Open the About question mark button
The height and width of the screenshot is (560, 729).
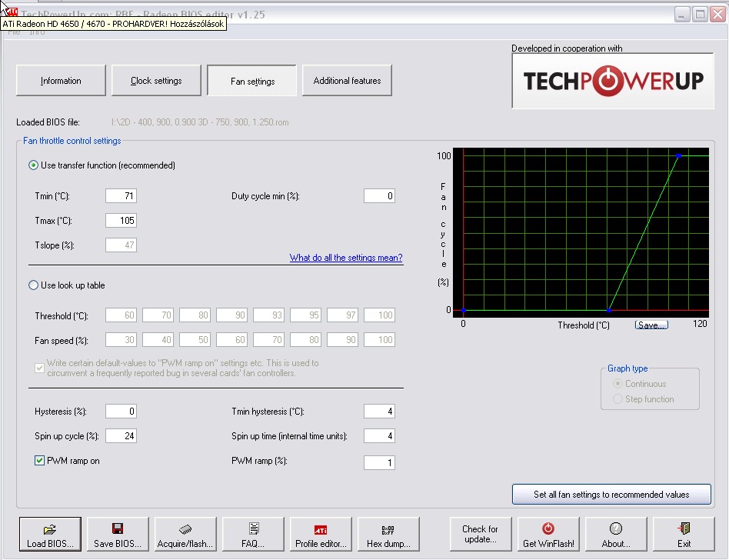coord(616,534)
